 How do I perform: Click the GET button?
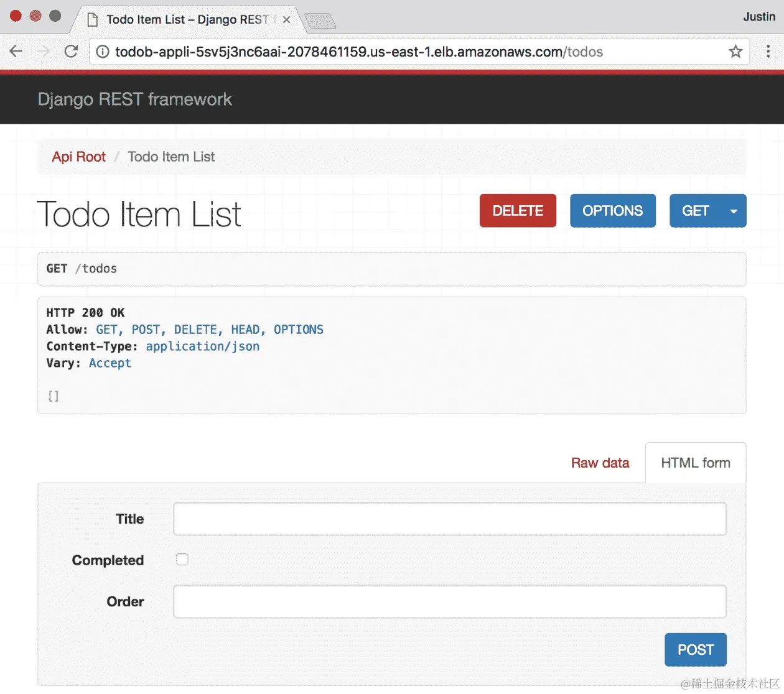point(695,211)
